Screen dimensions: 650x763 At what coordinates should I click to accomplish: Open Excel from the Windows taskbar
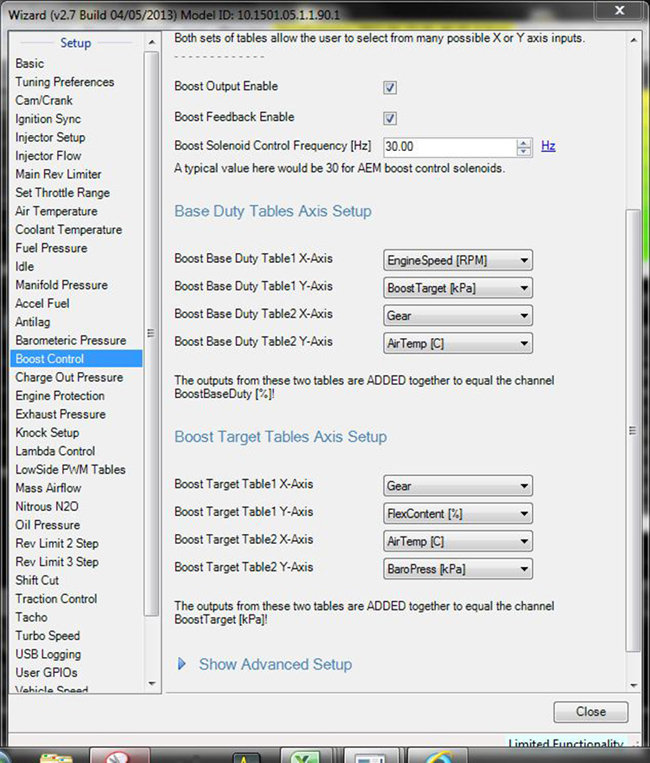[x=305, y=757]
